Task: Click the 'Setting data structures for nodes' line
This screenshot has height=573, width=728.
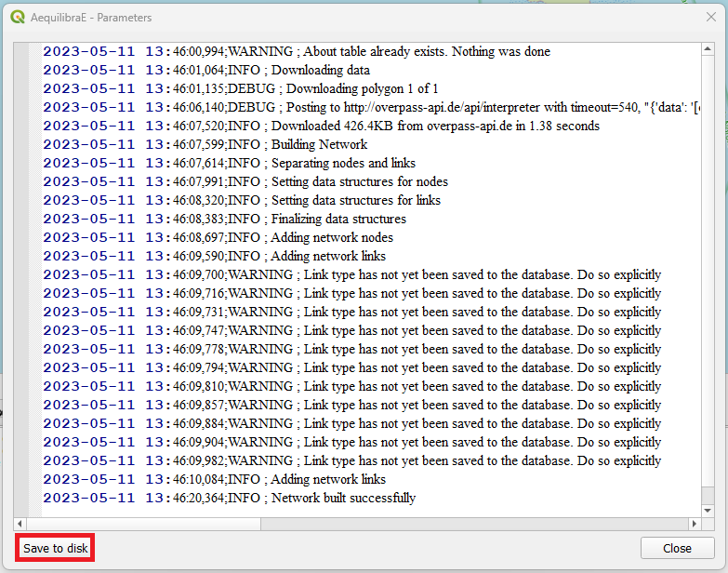Action: tap(359, 181)
